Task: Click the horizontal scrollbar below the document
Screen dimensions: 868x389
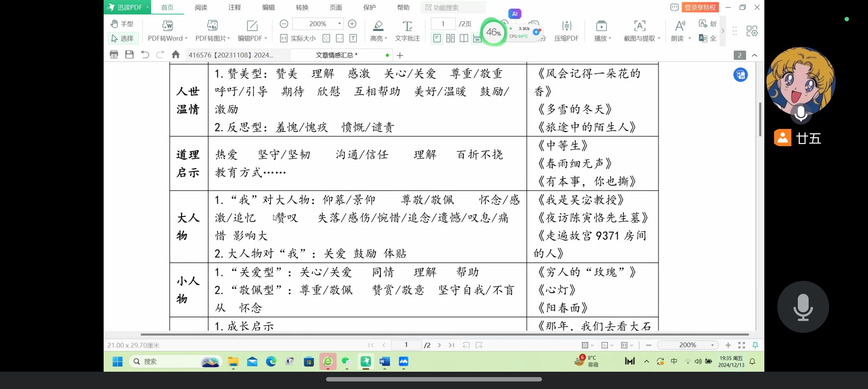Action: point(444,335)
